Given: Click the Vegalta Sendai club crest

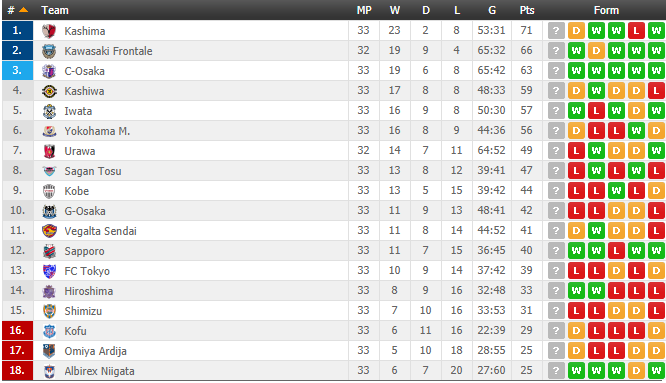Looking at the screenshot, I should pos(49,231).
